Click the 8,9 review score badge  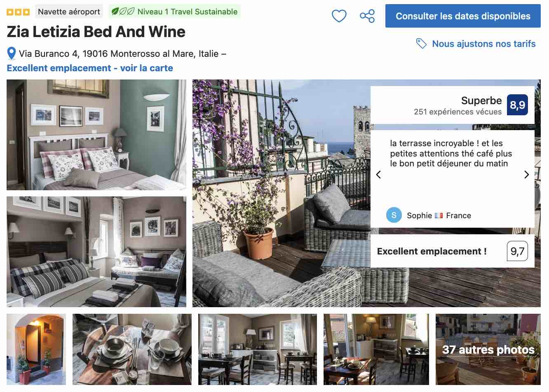pyautogui.click(x=517, y=105)
